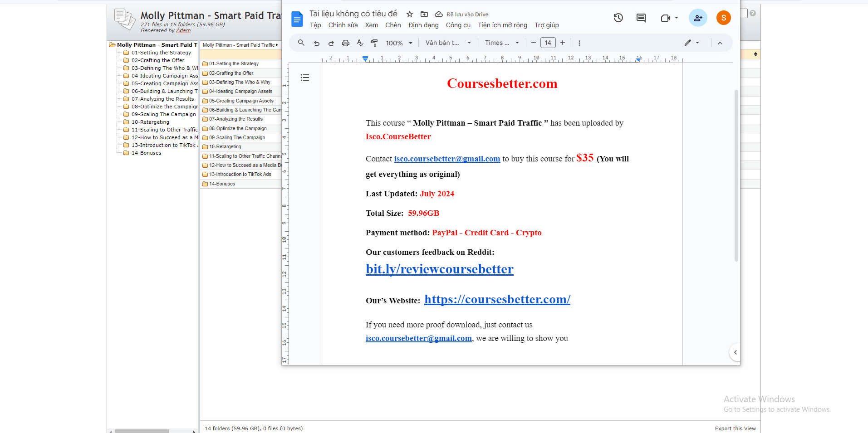This screenshot has width=868, height=433.
Task: Select 14-Bonuses in the tree
Action: 146,153
